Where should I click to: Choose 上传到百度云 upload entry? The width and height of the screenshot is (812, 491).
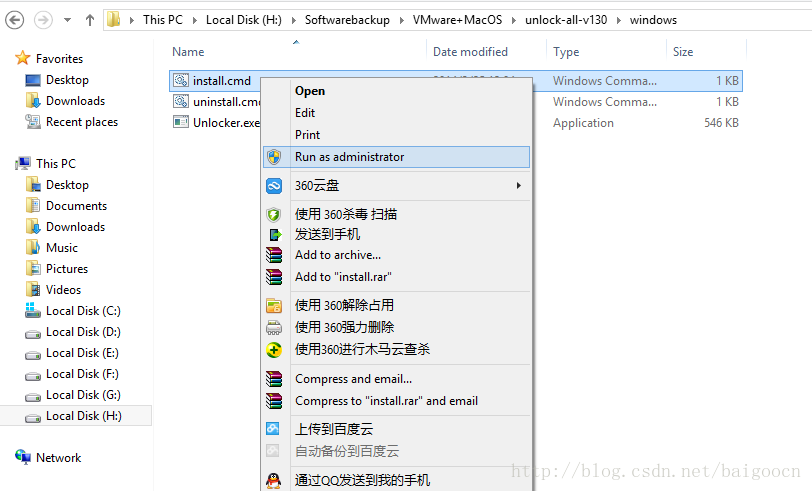click(396, 429)
